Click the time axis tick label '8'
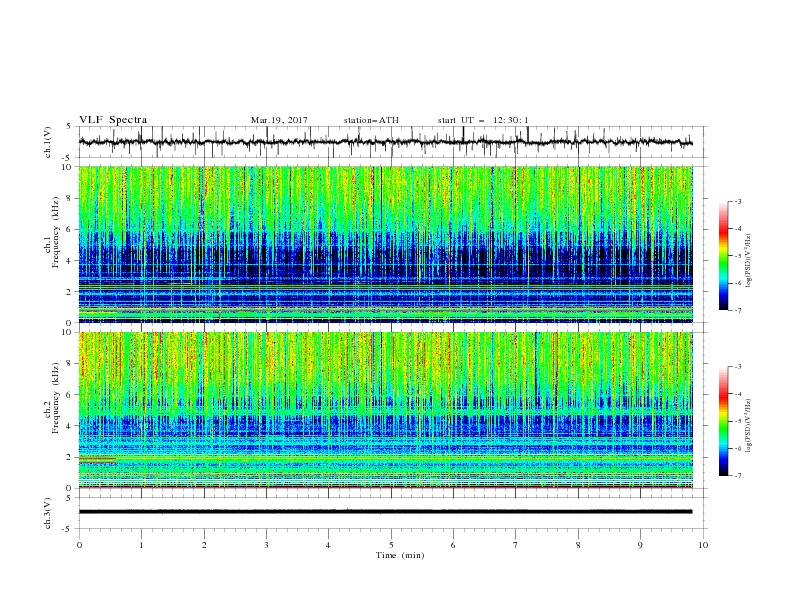 point(578,545)
